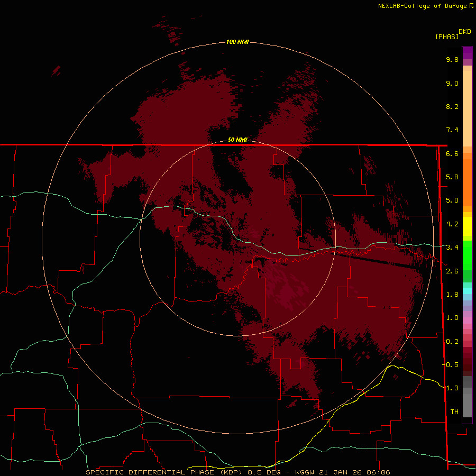Click the NEXLAB-College of DuPage credit text
This screenshot has height=476, width=476.
(x=422, y=6)
